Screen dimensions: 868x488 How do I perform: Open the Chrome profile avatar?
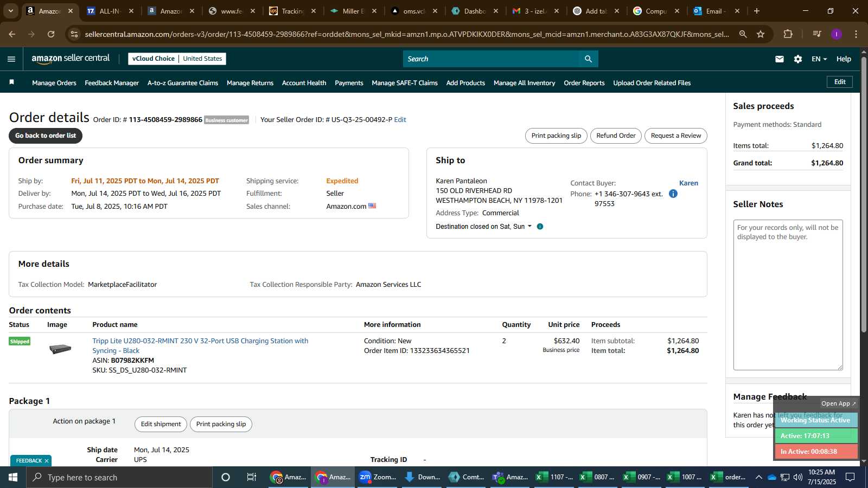click(x=837, y=34)
